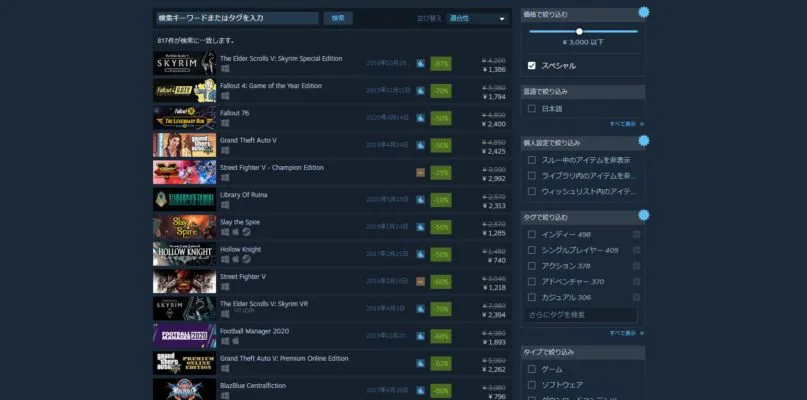Viewport: 807px width, 400px height.
Task: Click the review icon in Football Manager 2020 row
Action: click(420, 336)
